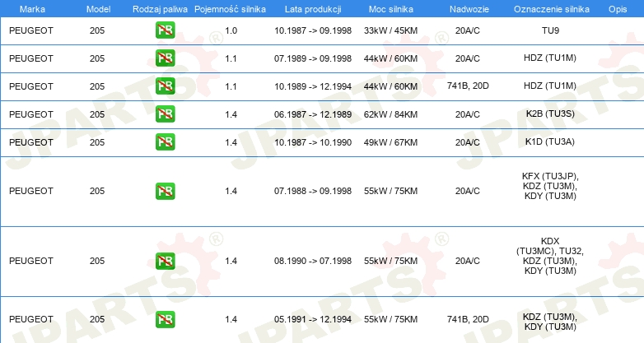Image resolution: width=644 pixels, height=343 pixels.
Task: Select 20A/C body in the K1D (TU3A) row
Action: [468, 142]
